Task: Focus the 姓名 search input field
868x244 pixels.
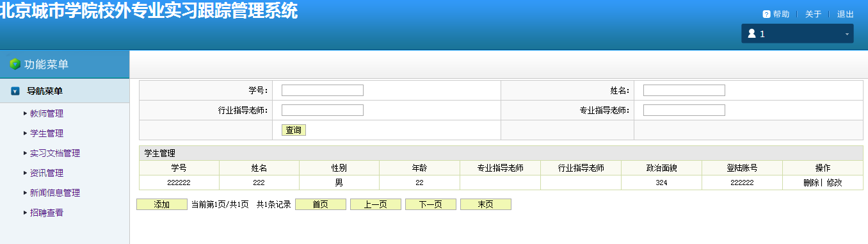Action: click(x=684, y=90)
